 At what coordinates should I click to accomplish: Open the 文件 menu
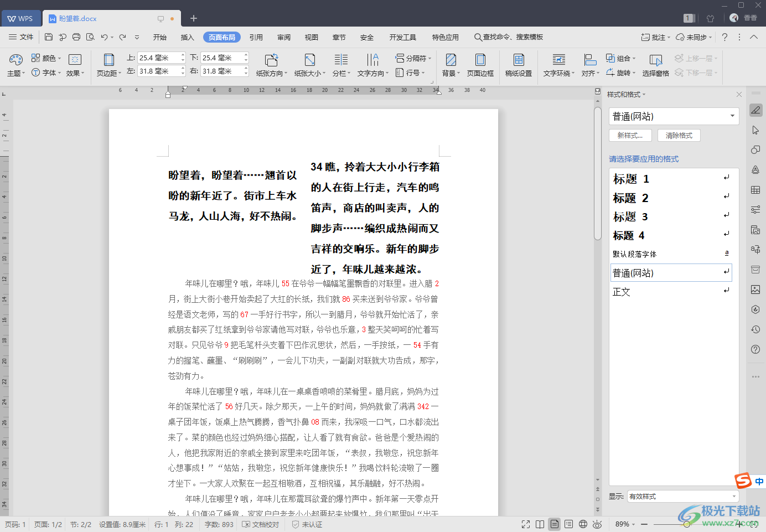[x=22, y=37]
